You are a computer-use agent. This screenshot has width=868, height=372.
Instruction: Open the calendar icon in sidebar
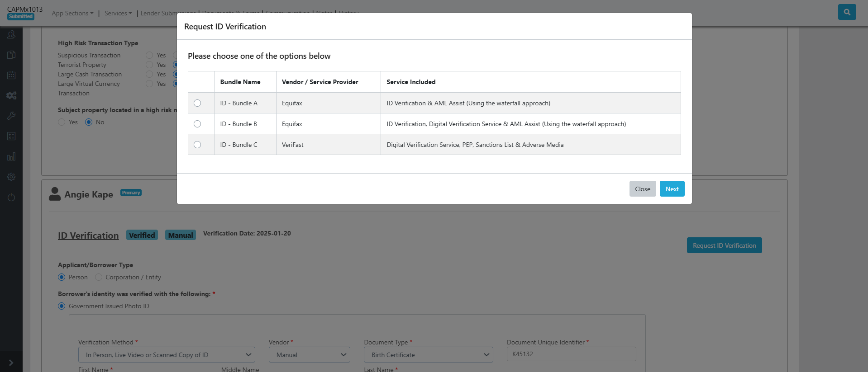coord(11,75)
